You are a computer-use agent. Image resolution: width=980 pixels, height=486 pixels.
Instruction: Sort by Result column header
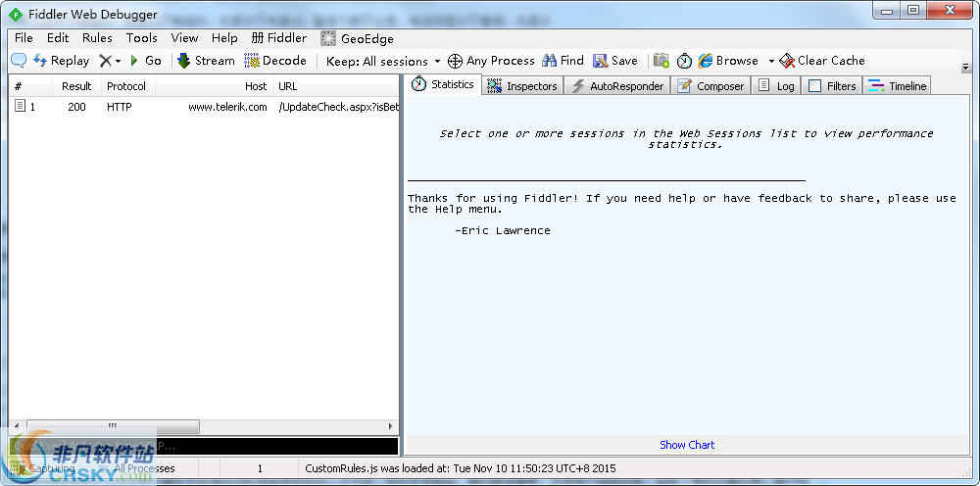pos(76,86)
